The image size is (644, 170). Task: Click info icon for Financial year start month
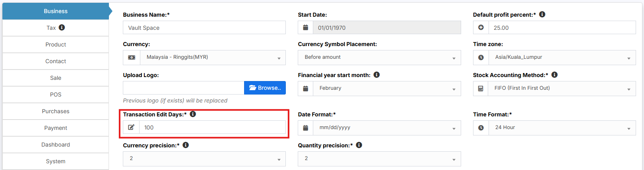point(376,75)
